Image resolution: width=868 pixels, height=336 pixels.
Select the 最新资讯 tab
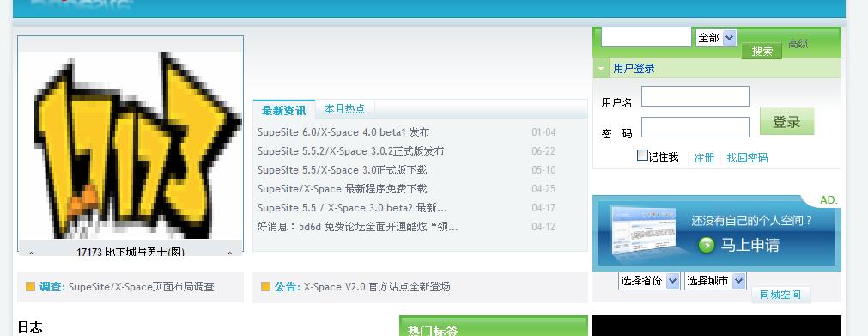click(x=283, y=110)
